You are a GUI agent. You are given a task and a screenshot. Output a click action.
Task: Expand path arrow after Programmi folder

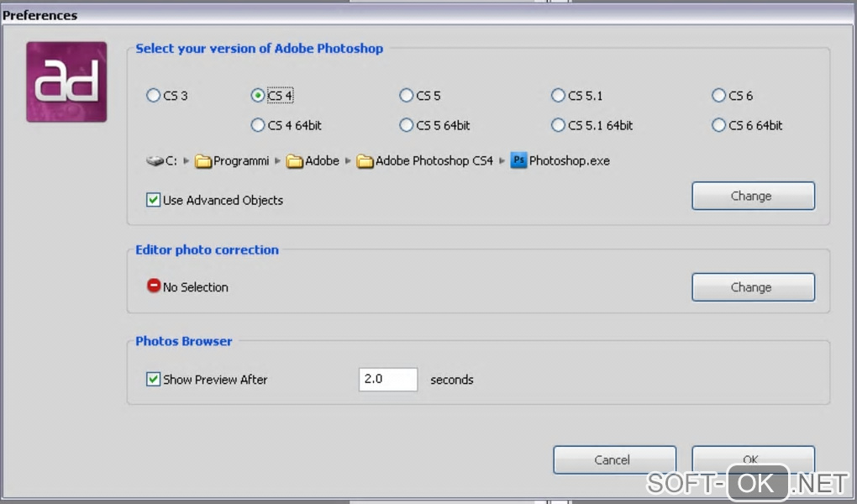(x=277, y=161)
